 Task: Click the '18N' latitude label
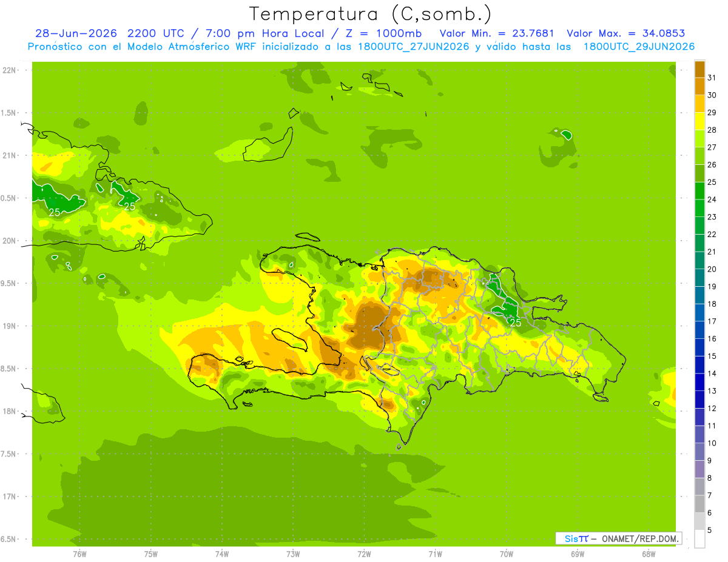(x=9, y=411)
